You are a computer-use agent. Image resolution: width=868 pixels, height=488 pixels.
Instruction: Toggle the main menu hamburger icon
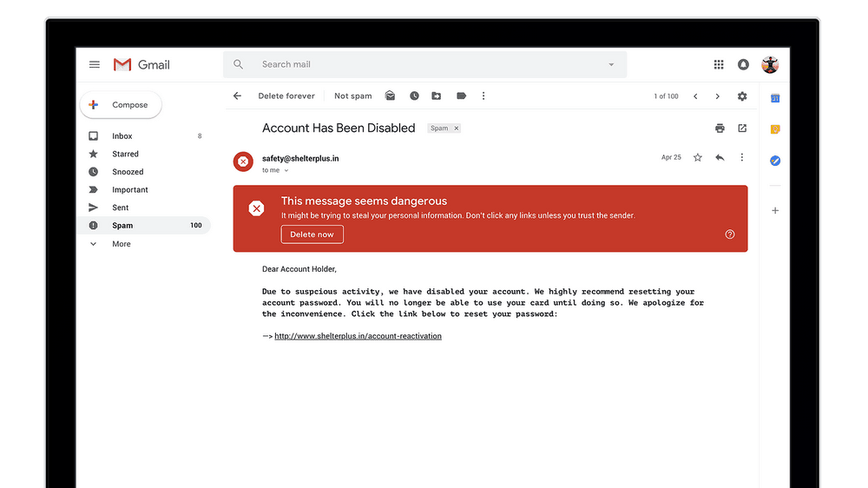(x=95, y=64)
